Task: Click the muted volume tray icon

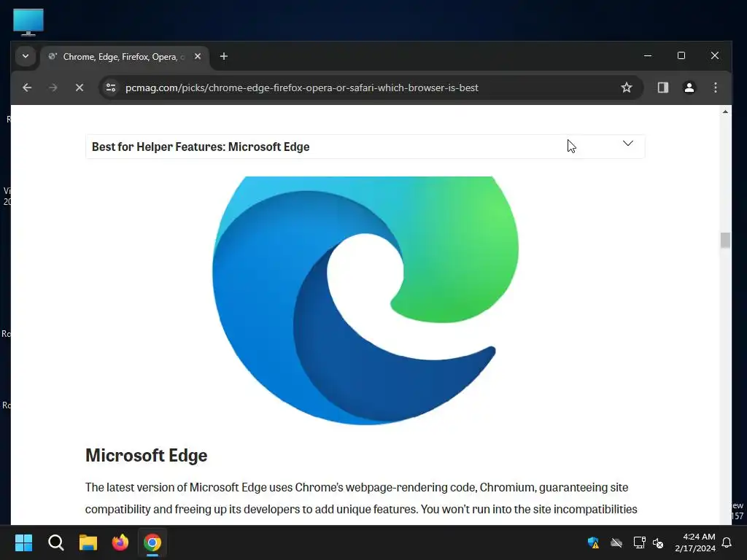Action: tap(658, 542)
